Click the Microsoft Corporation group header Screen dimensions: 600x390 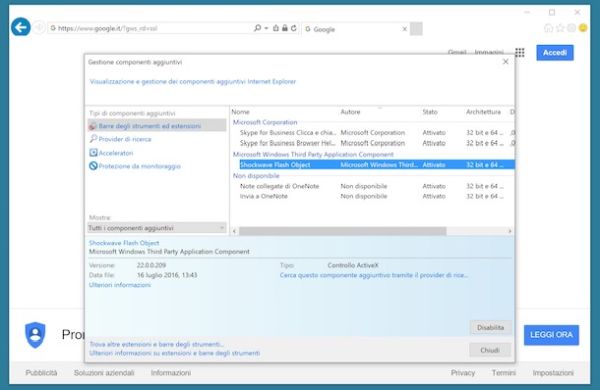[x=265, y=122]
